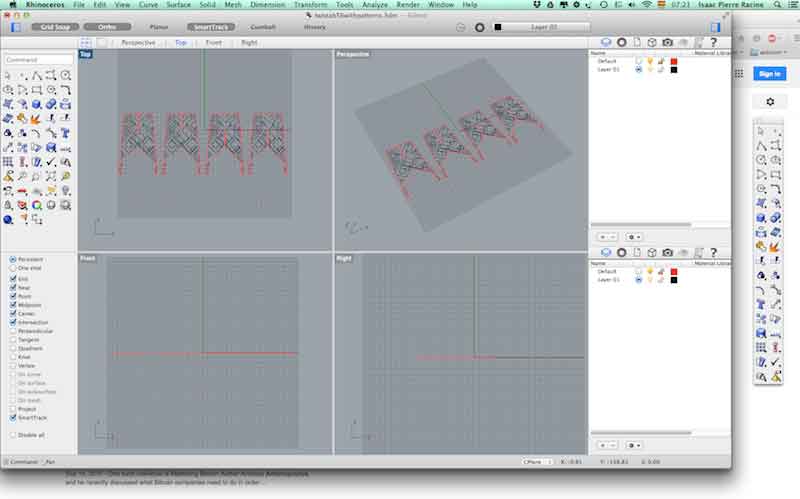Click the horizontal scrollbar under the upper layer list
The image size is (800, 499).
click(641, 224)
